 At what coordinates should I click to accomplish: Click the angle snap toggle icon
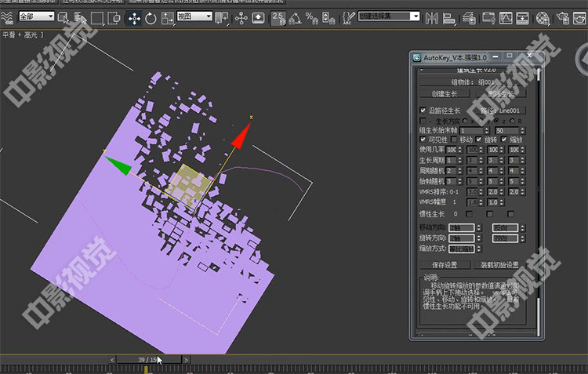point(295,17)
